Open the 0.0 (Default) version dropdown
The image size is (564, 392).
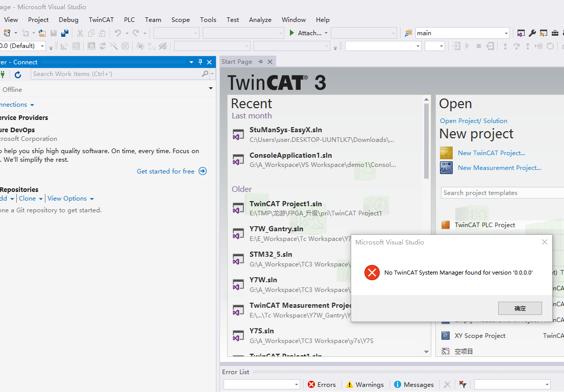pos(42,46)
